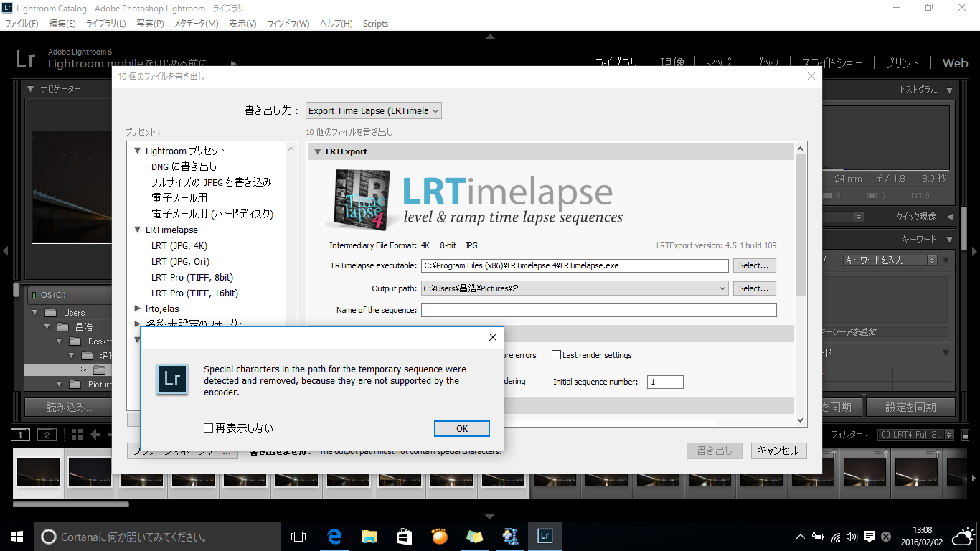This screenshot has width=980, height=551.
Task: Click the Lightroom taskbar icon
Action: [x=545, y=537]
